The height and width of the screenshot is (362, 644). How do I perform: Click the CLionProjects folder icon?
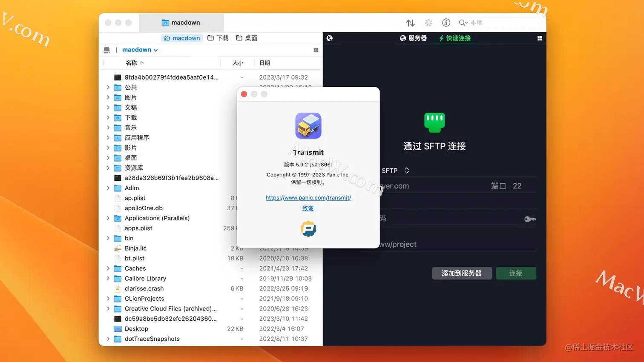(118, 299)
